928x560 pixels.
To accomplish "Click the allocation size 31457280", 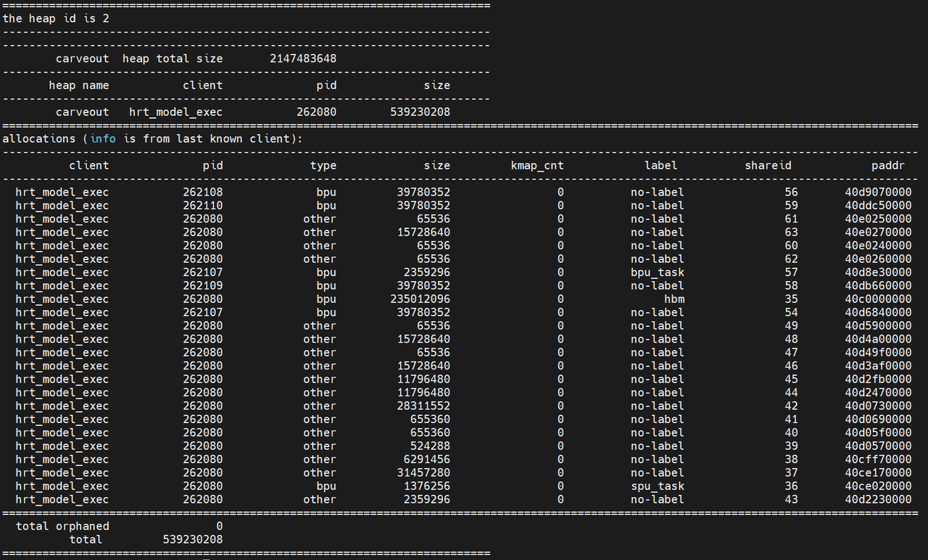I will (423, 472).
